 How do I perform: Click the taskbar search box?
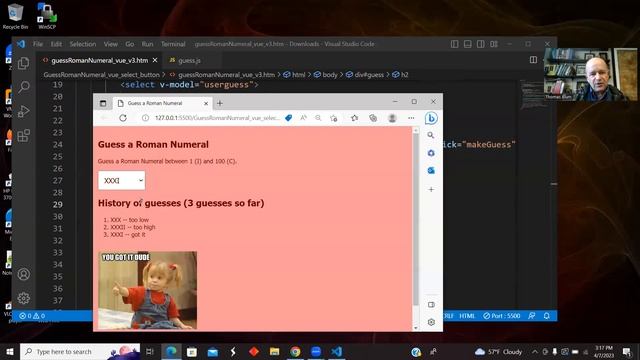pos(80,351)
